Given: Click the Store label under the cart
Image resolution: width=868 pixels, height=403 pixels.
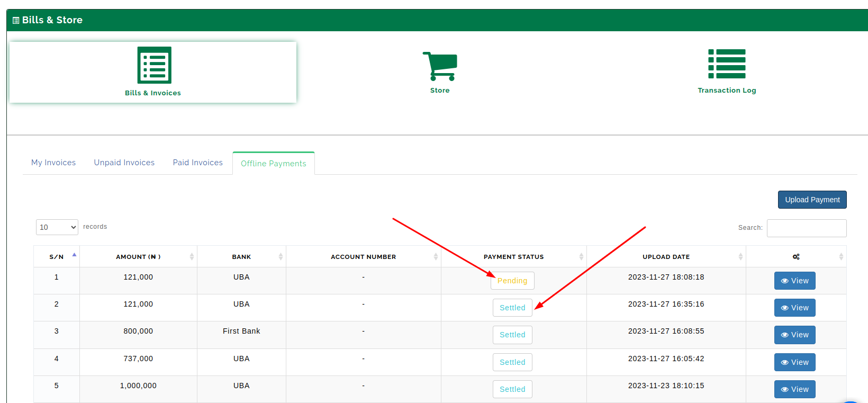Looking at the screenshot, I should tap(440, 91).
